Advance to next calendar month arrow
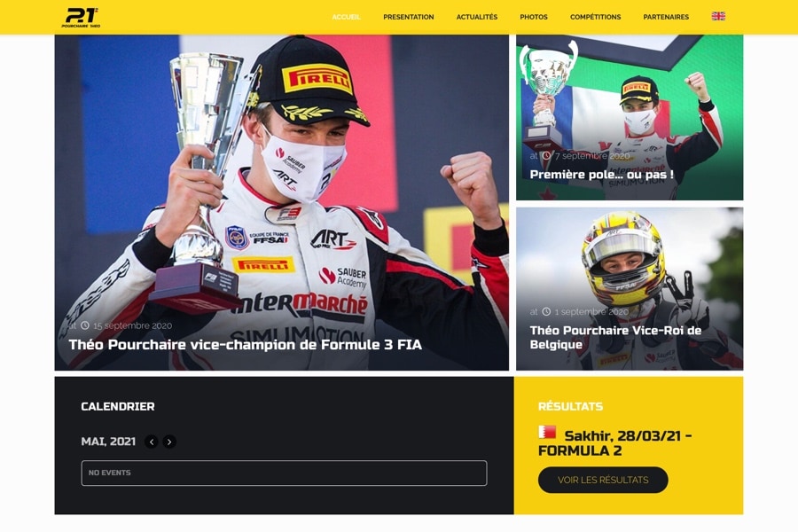 (x=169, y=442)
